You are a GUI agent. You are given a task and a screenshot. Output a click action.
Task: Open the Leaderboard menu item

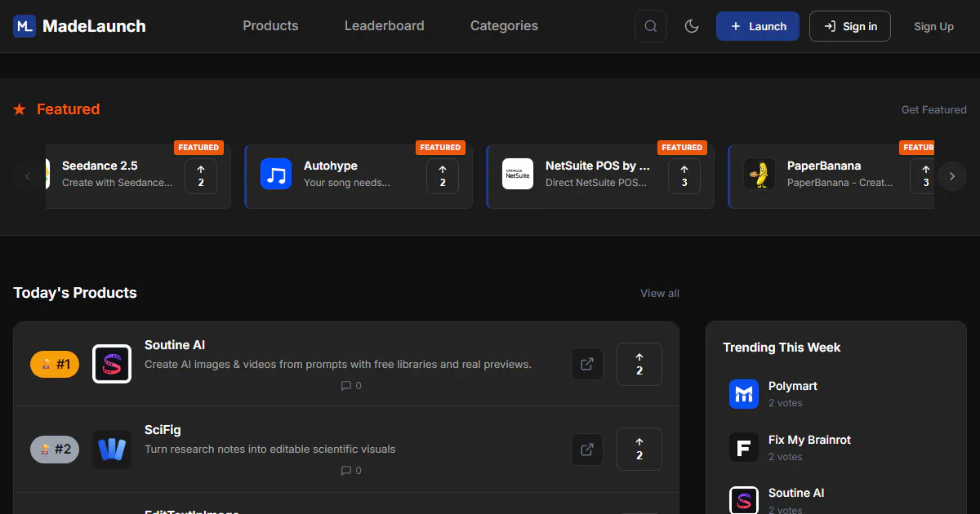(385, 26)
